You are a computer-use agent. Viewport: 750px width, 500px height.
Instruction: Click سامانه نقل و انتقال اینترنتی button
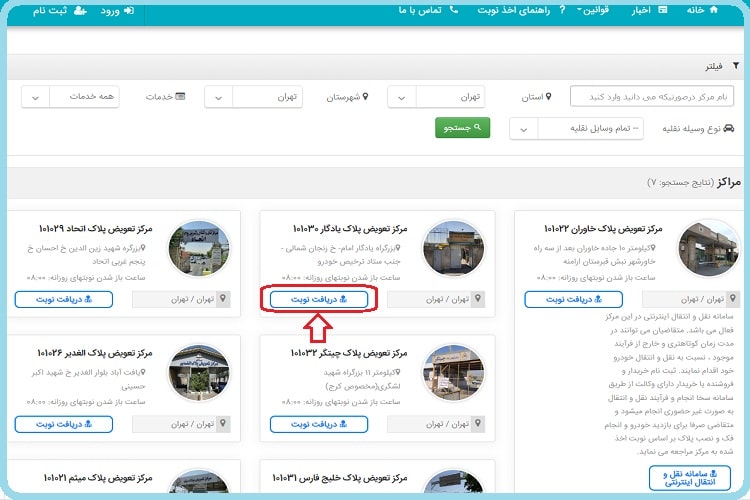690,478
